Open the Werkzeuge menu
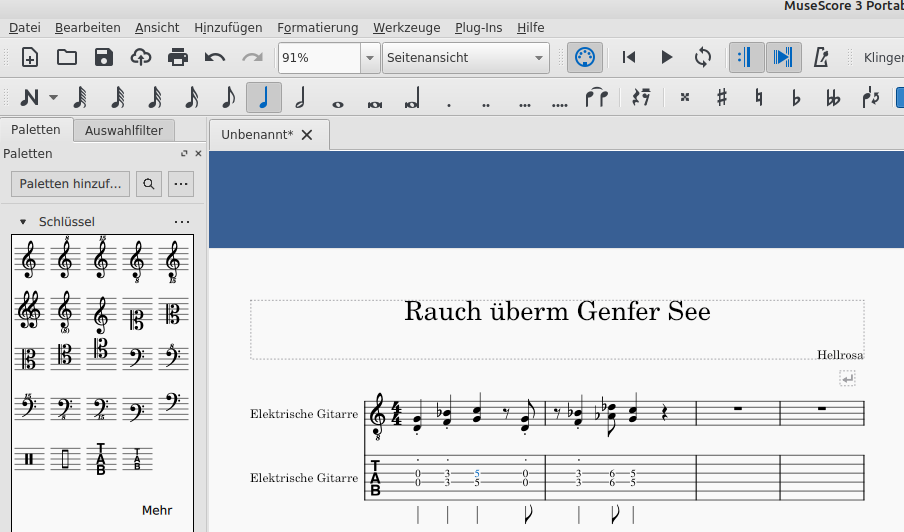 [406, 28]
